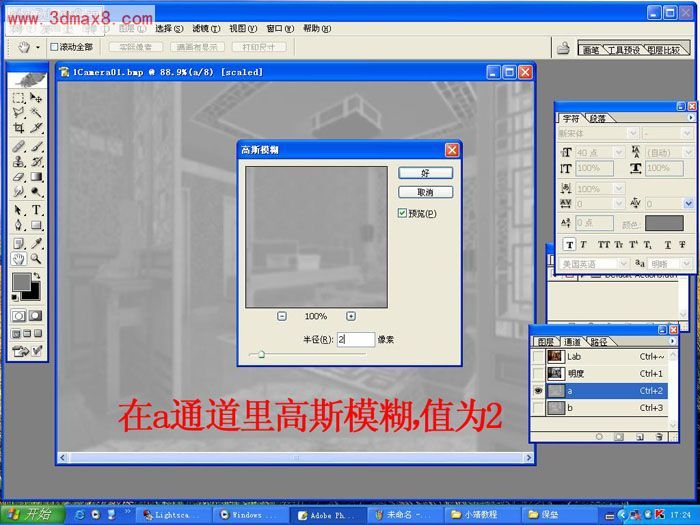Click the radius slider handle
Screen dimensions: 700x525
tap(262, 354)
